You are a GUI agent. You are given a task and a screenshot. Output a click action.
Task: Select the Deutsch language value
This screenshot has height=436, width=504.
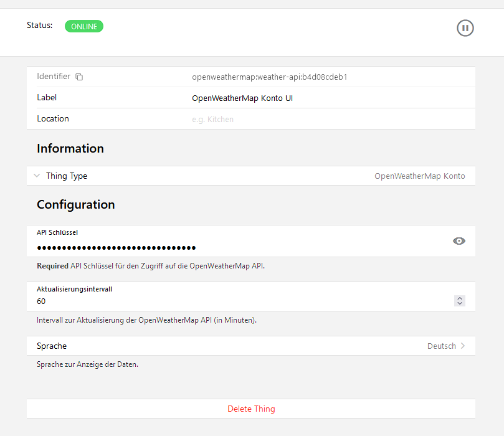pyautogui.click(x=441, y=346)
